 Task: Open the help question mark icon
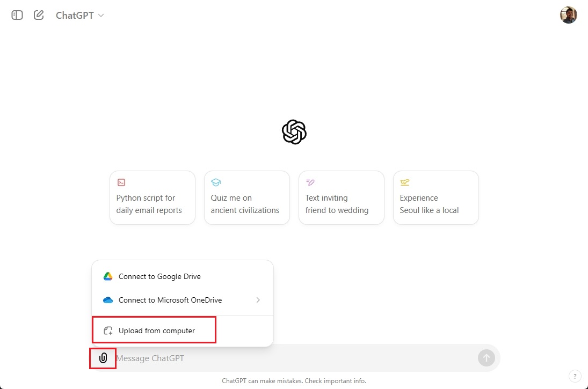(x=575, y=376)
